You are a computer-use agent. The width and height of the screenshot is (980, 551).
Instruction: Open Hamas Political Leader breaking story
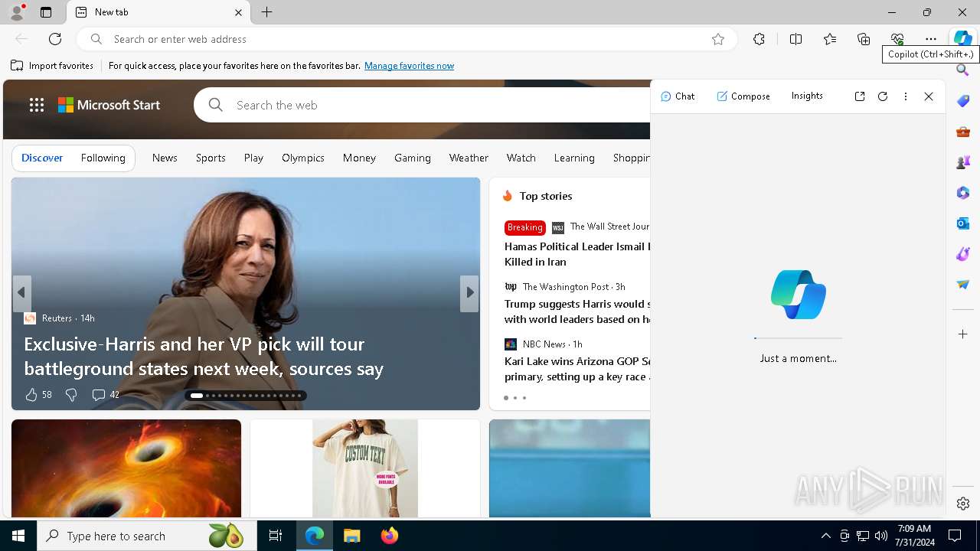577,254
